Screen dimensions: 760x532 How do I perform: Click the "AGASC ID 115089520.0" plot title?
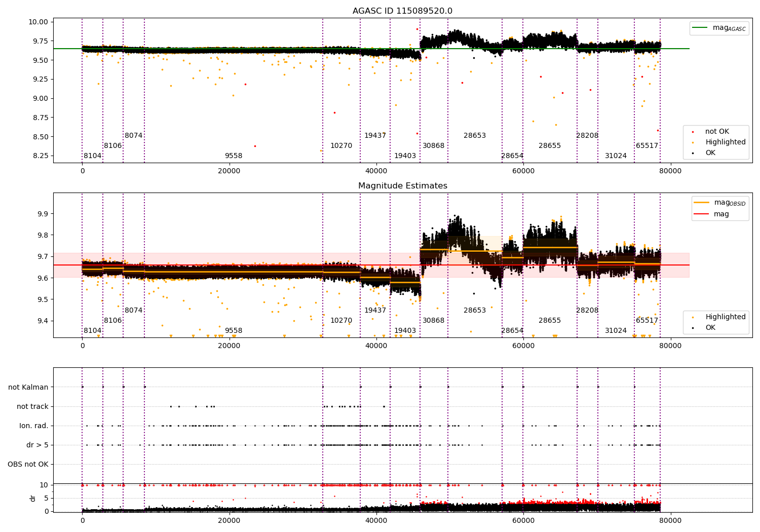(402, 11)
